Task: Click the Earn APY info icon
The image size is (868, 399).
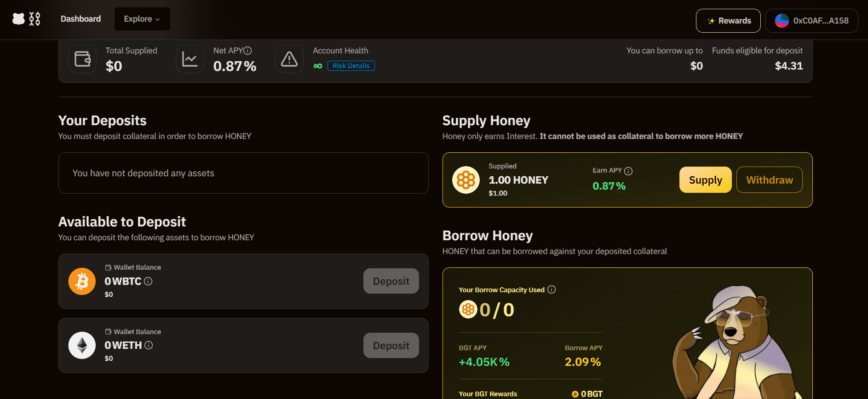Action: click(628, 171)
